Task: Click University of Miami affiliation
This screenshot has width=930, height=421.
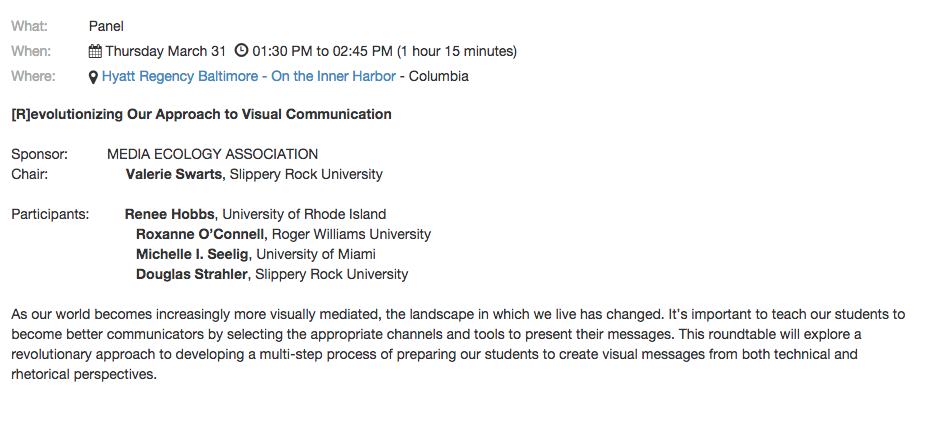Action: tap(316, 254)
